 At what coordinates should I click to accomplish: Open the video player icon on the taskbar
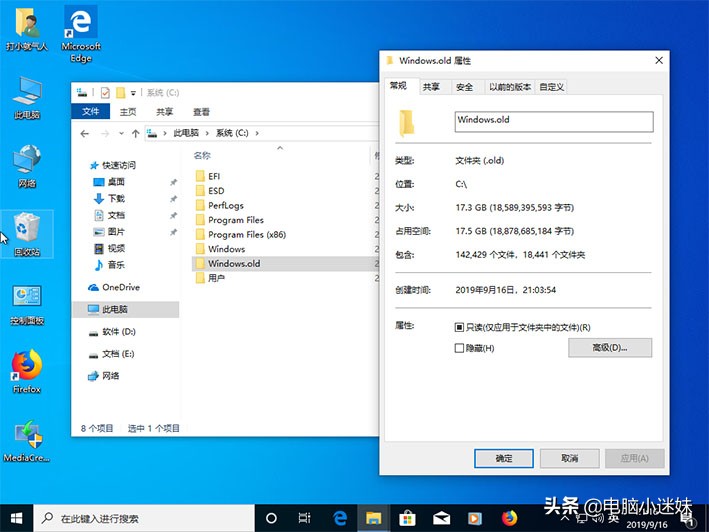click(x=475, y=518)
